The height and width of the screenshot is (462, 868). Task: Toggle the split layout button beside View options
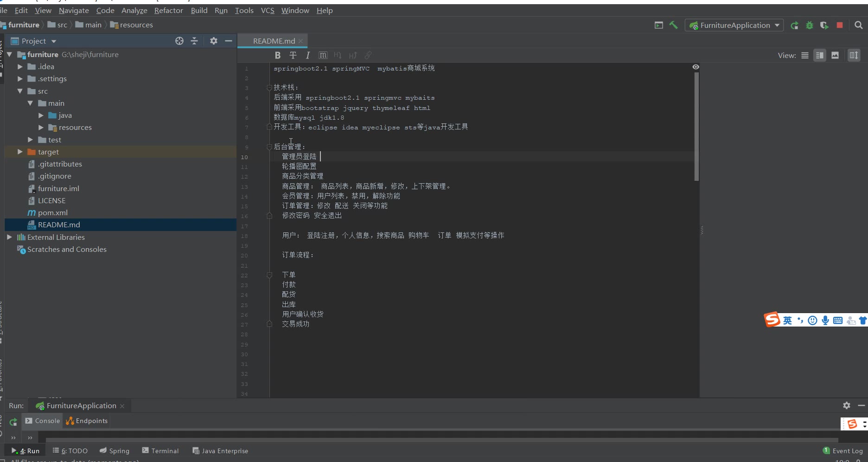pos(854,55)
